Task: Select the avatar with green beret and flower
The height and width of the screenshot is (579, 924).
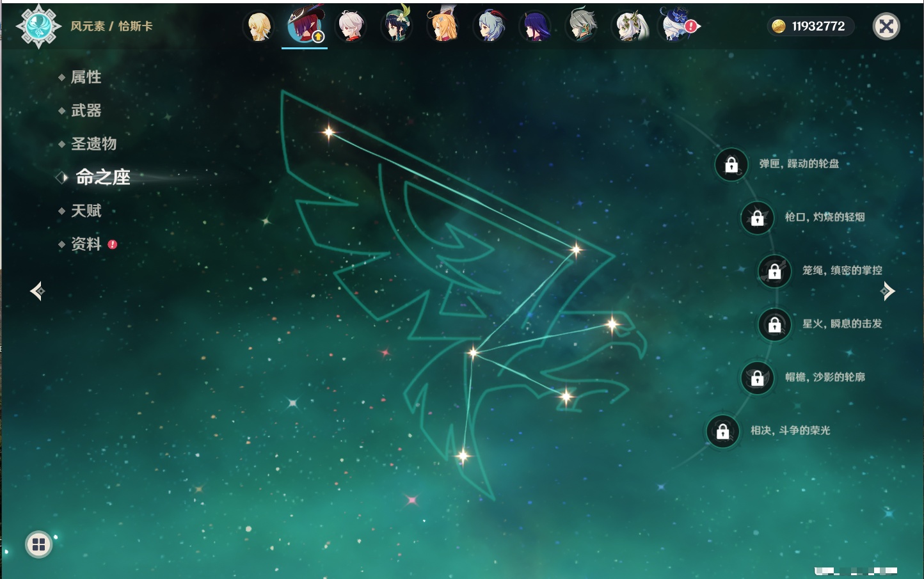Action: 397,26
